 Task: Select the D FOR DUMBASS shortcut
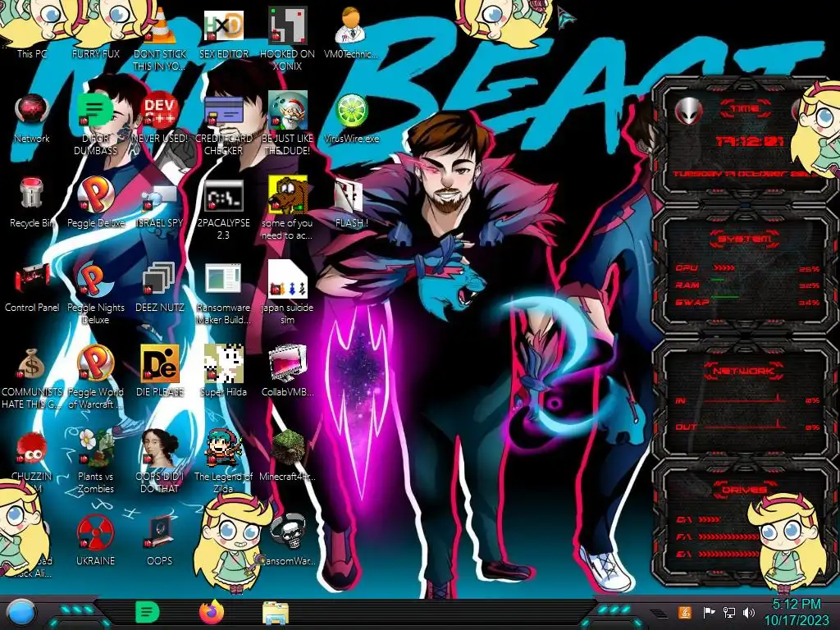[x=95, y=125]
